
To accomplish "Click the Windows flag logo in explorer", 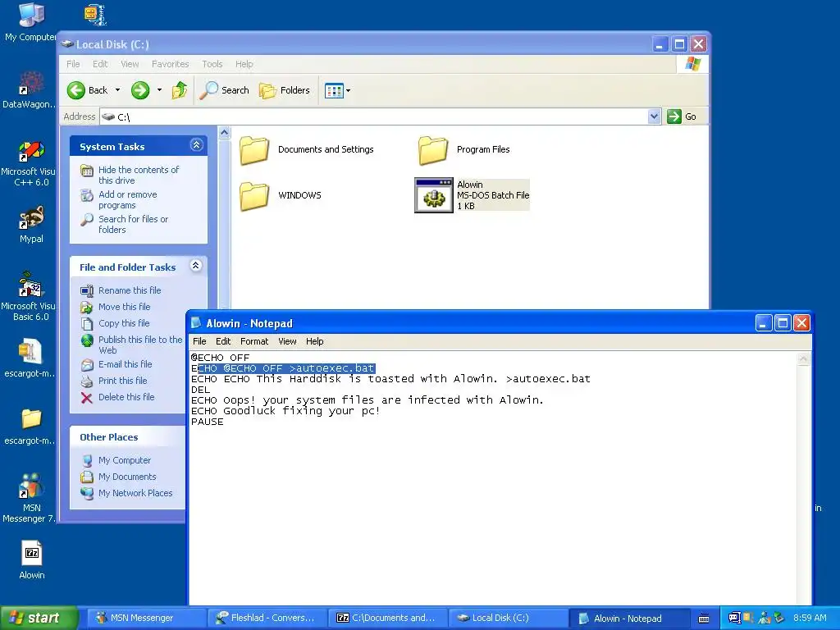I will [x=692, y=64].
